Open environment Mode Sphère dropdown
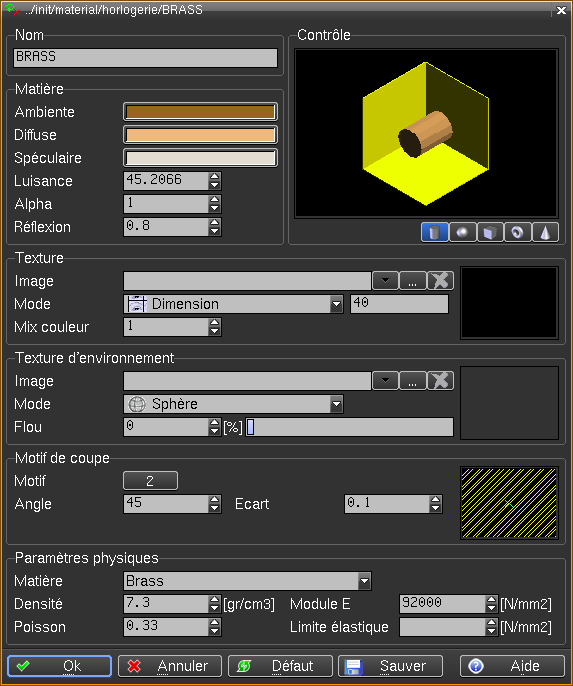 tap(234, 404)
